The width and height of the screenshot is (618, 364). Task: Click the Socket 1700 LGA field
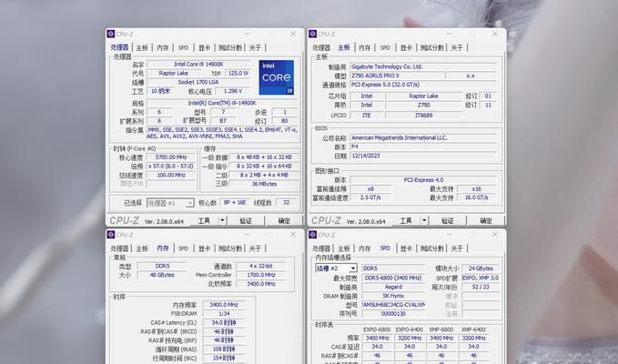[198, 82]
